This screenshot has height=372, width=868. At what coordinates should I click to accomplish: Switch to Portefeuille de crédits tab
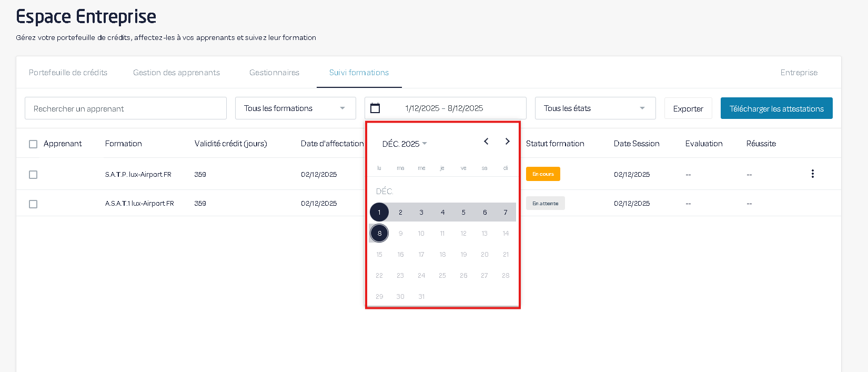point(68,73)
